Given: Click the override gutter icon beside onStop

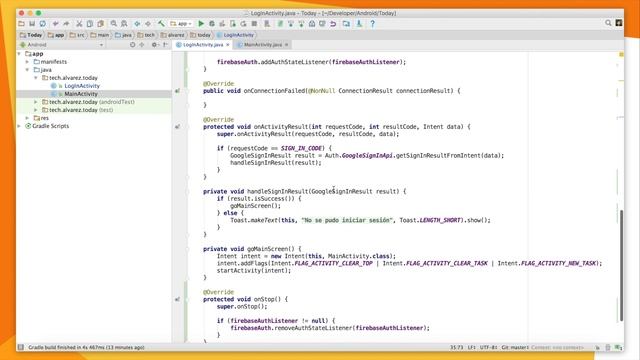Looking at the screenshot, I should (177, 299).
